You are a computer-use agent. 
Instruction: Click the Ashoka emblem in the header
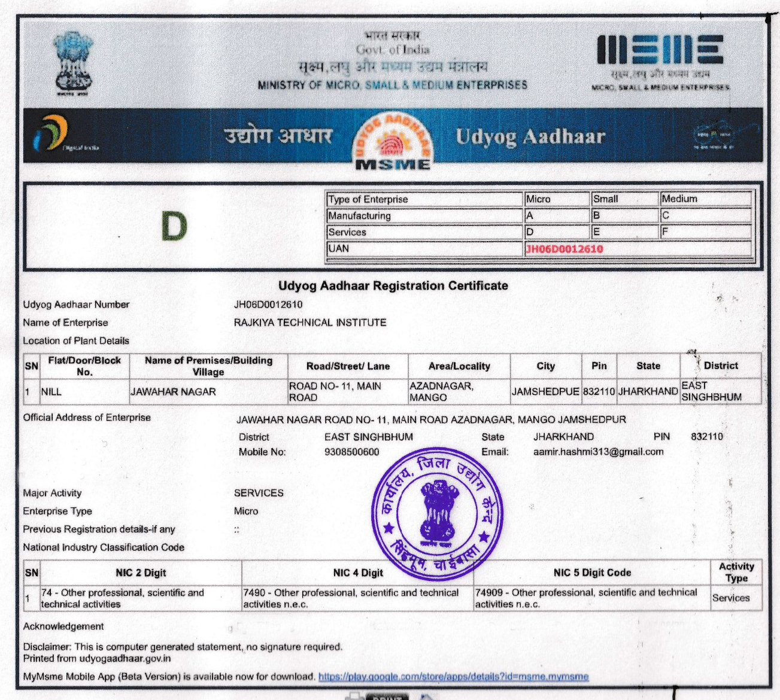coord(74,61)
